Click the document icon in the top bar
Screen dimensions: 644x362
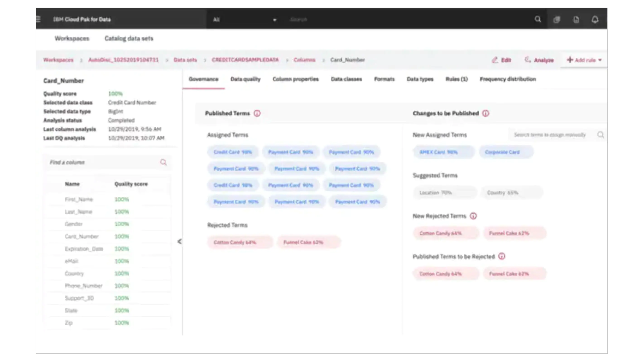[x=576, y=19]
